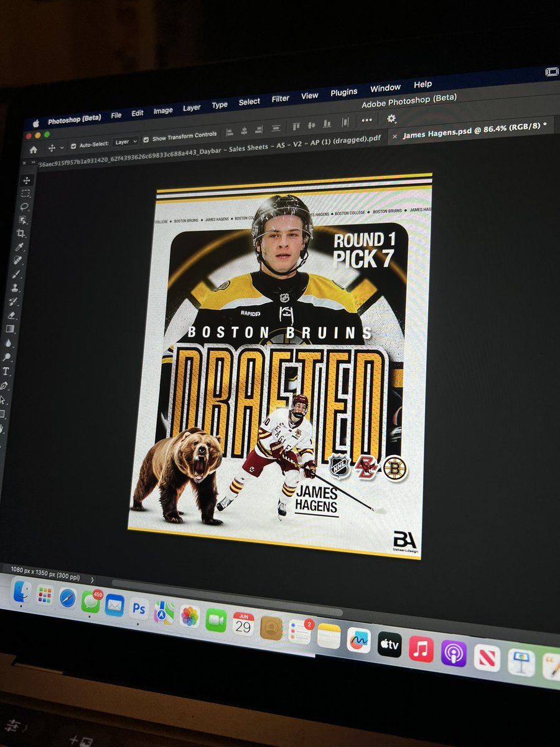This screenshot has width=560, height=747.
Task: Select the Rectangular Marquee tool
Action: coord(26,194)
